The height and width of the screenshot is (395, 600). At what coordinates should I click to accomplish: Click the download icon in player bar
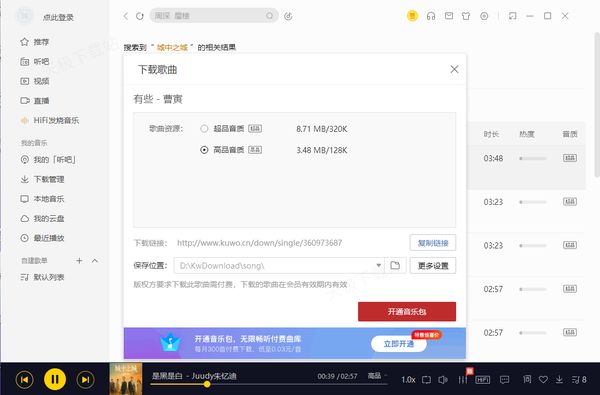click(559, 379)
